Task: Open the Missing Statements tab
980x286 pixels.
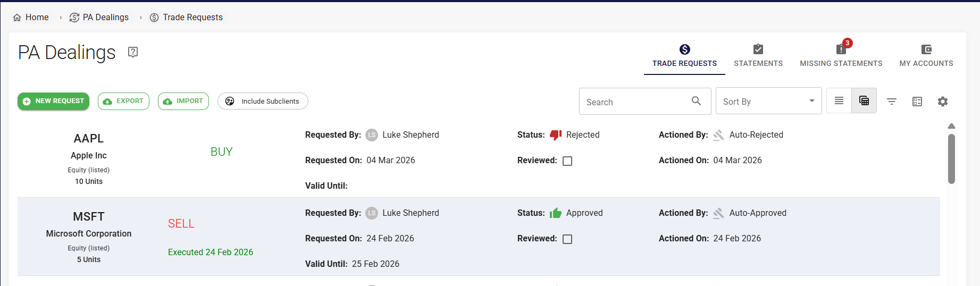Action: coord(841,56)
